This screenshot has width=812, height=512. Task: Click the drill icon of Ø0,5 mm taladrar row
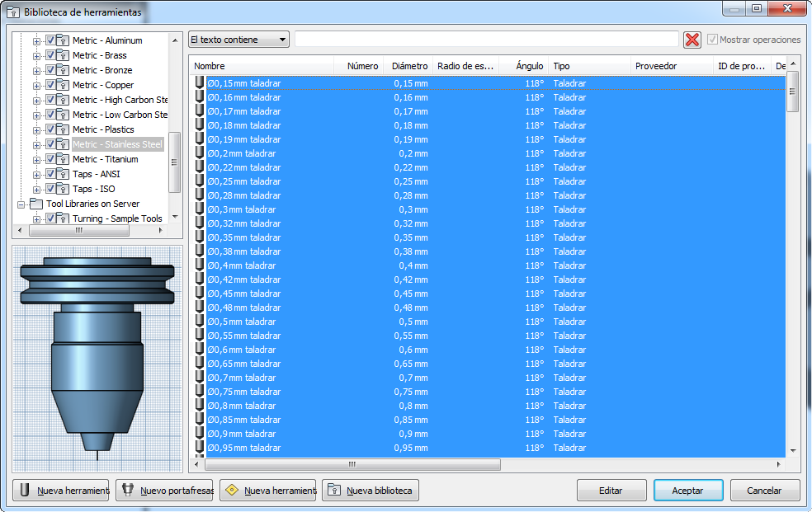[x=200, y=322]
